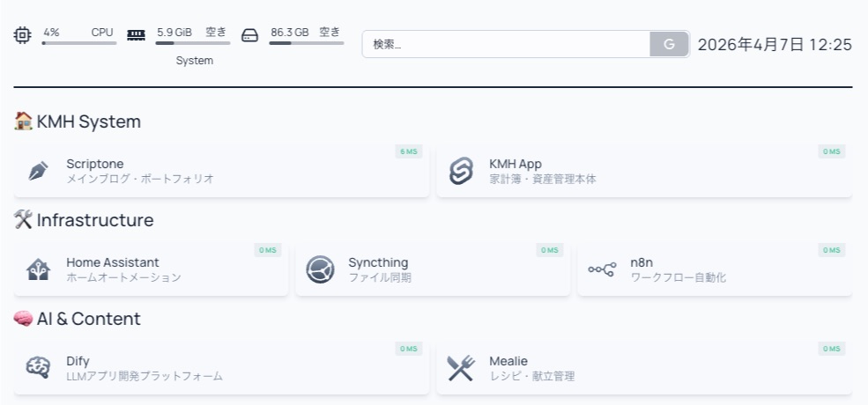Image resolution: width=868 pixels, height=405 pixels.
Task: Click the disk drive icon
Action: tap(249, 36)
